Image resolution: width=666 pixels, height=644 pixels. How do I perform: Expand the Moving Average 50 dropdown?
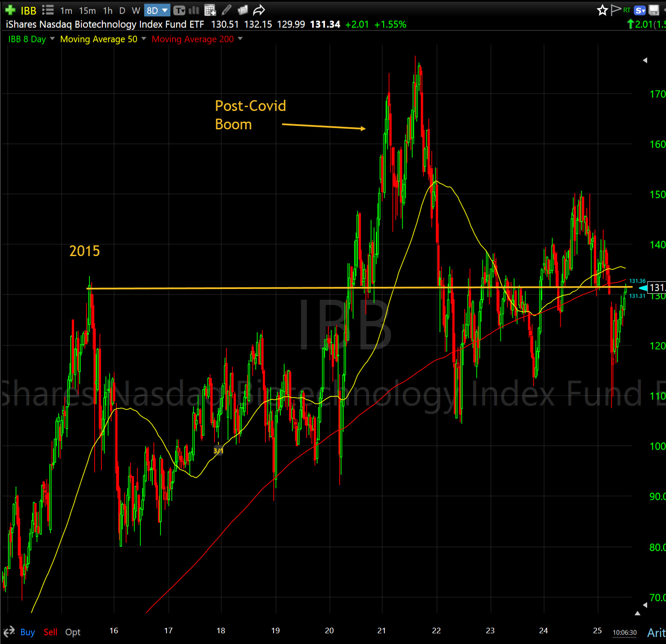pyautogui.click(x=144, y=39)
